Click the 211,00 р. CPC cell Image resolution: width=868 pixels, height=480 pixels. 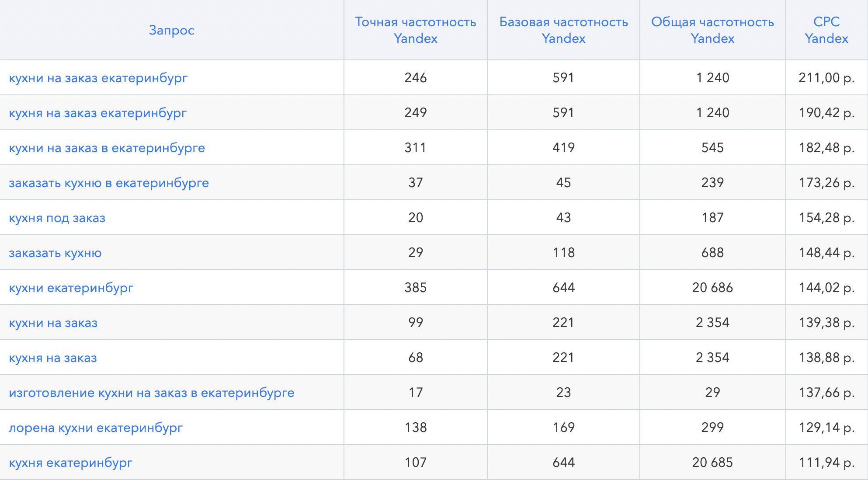click(x=826, y=78)
